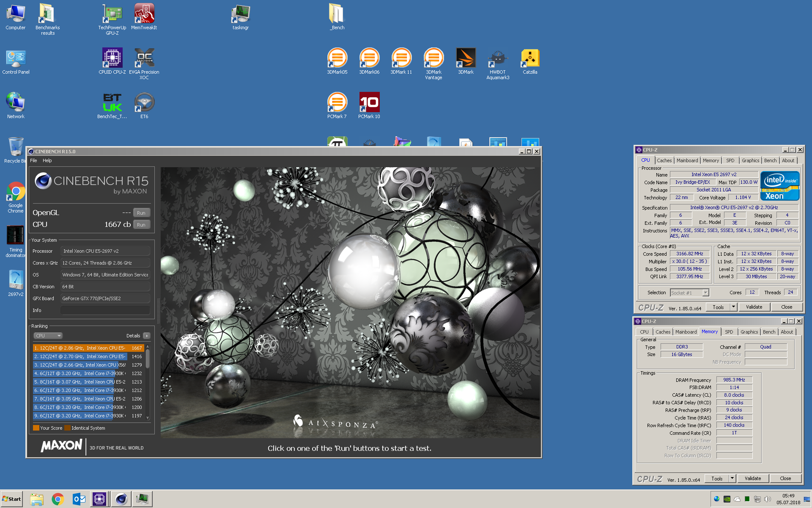The height and width of the screenshot is (508, 812).
Task: Open the CPU ranking type dropdown
Action: [48, 336]
